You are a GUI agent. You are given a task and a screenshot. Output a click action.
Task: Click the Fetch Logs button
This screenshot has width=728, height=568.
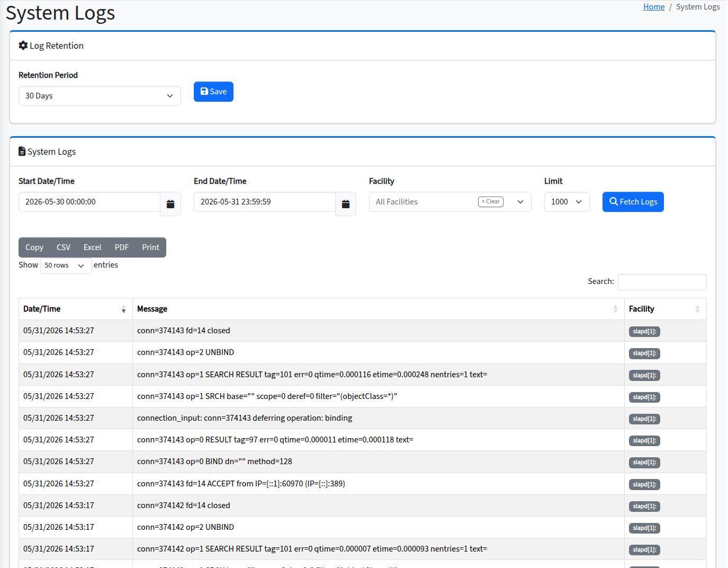pyautogui.click(x=633, y=202)
